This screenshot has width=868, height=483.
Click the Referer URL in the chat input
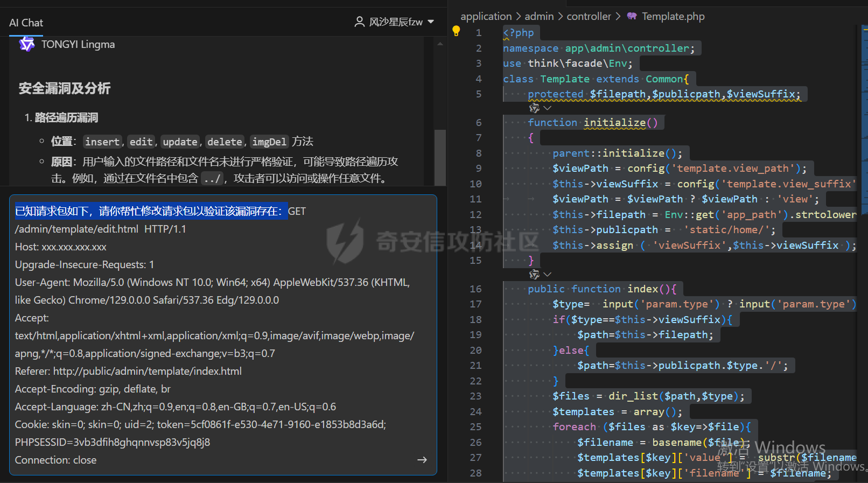coord(148,371)
